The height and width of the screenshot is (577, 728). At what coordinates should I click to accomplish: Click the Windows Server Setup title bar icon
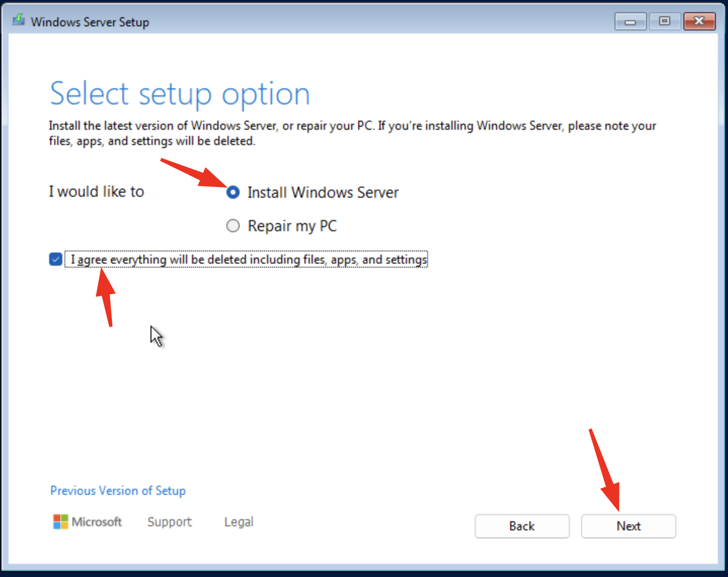point(19,20)
